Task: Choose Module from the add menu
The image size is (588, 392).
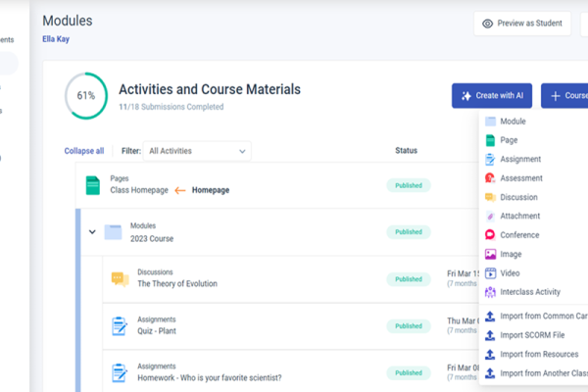Action: [x=513, y=122]
